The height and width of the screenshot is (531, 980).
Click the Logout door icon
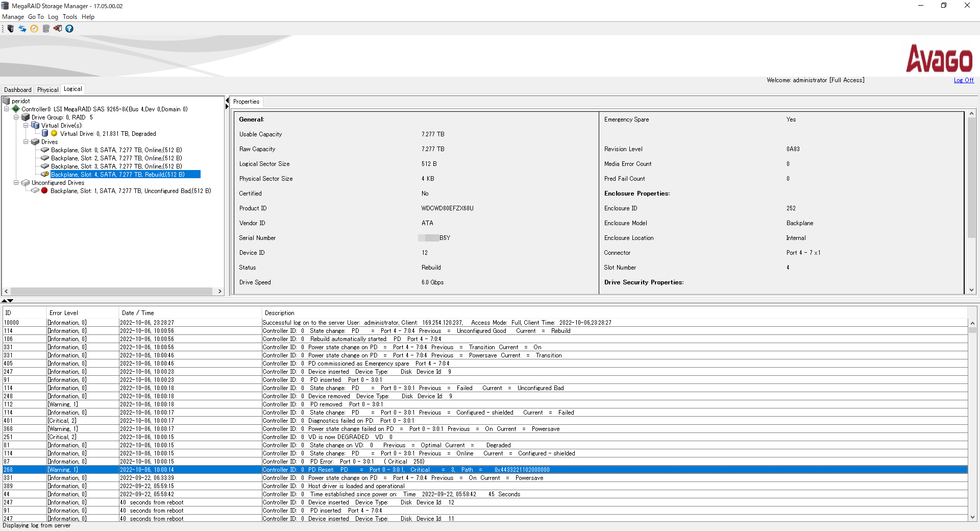(58, 29)
